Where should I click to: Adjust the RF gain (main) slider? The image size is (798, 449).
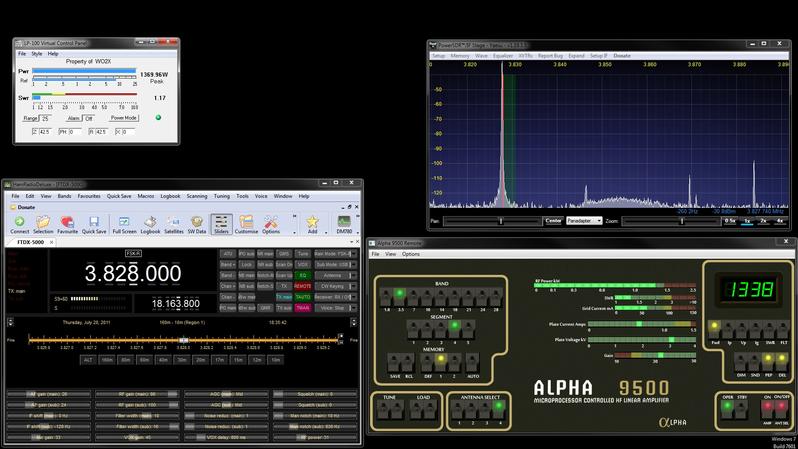pos(137,394)
